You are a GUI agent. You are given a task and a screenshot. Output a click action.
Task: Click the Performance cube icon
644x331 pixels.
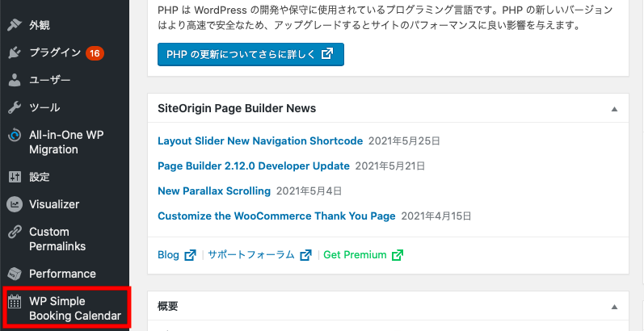coord(15,274)
